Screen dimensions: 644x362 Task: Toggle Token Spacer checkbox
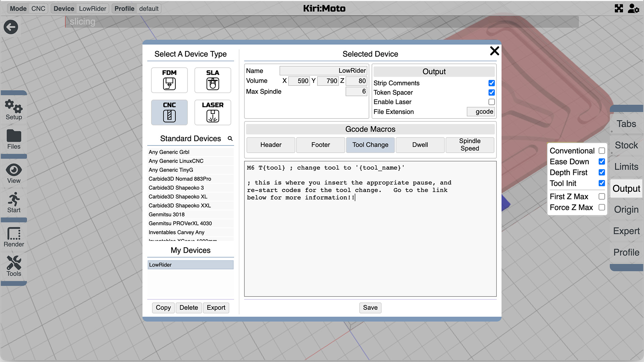[491, 93]
